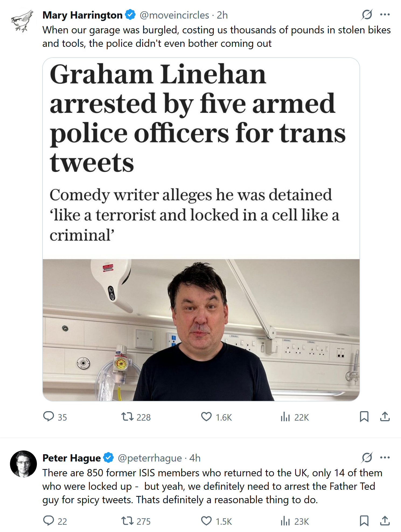This screenshot has width=401, height=532.
Task: Open the Graham Linehan article screenshot image
Action: pos(201,229)
